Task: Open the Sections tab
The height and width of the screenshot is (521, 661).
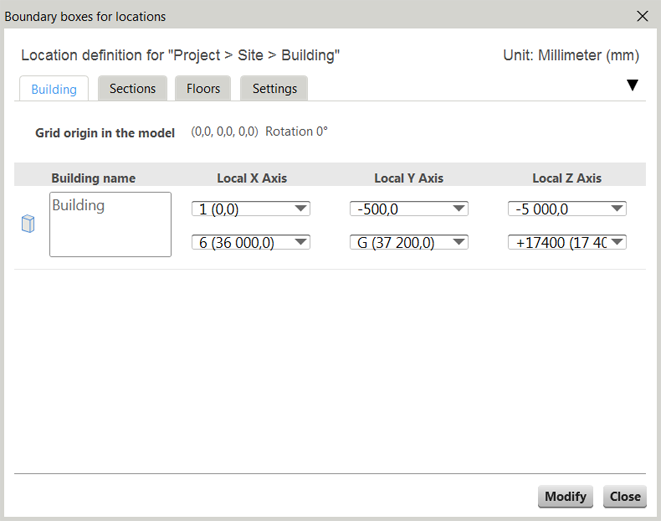Action: [x=132, y=89]
